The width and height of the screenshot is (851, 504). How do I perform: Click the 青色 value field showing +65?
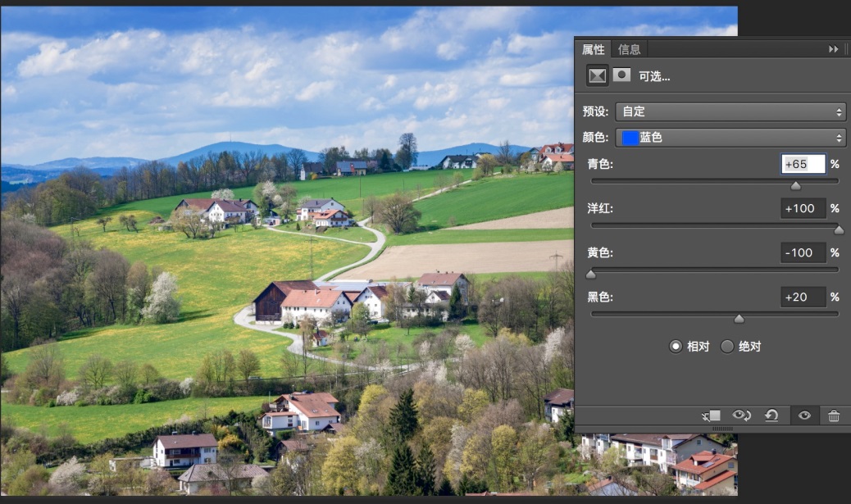click(803, 164)
